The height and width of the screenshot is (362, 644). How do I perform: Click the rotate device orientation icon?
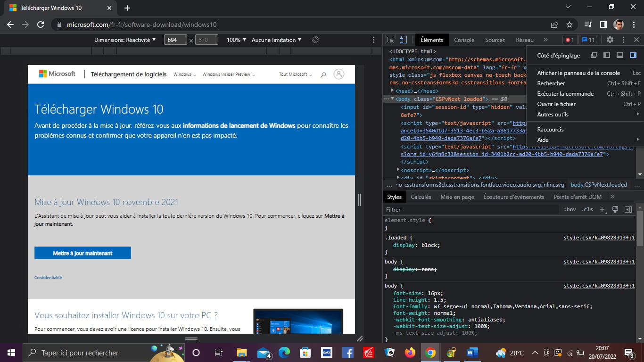[x=315, y=40]
